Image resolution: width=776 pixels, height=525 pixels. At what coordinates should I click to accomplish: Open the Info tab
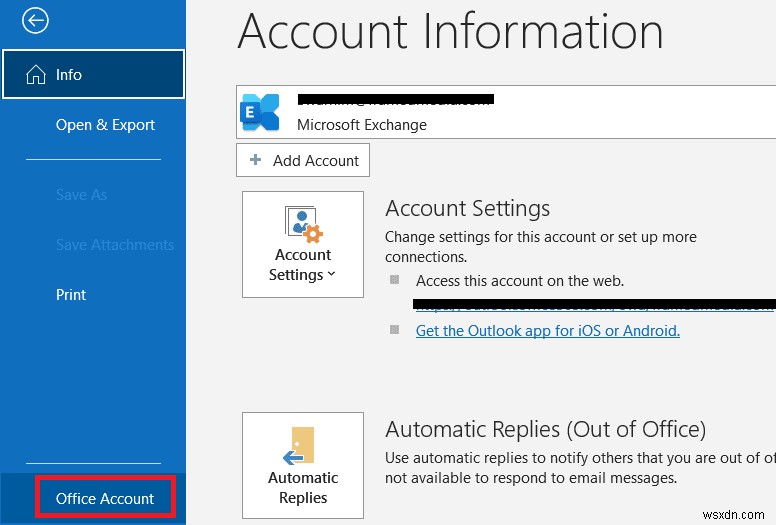click(93, 74)
